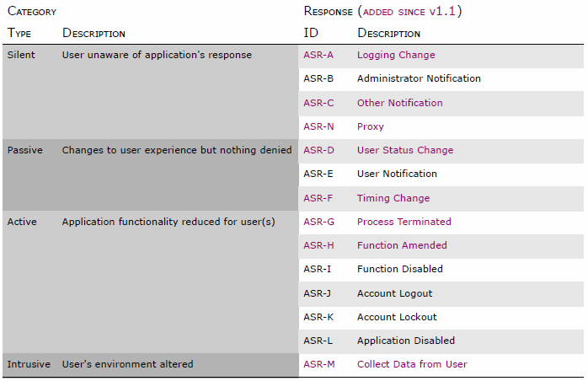Click the Intrusive category type cell
Screen dimensions: 588x381
pyautogui.click(x=29, y=364)
